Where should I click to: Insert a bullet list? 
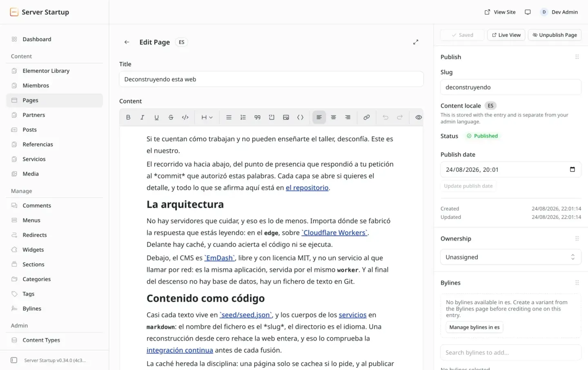(229, 117)
